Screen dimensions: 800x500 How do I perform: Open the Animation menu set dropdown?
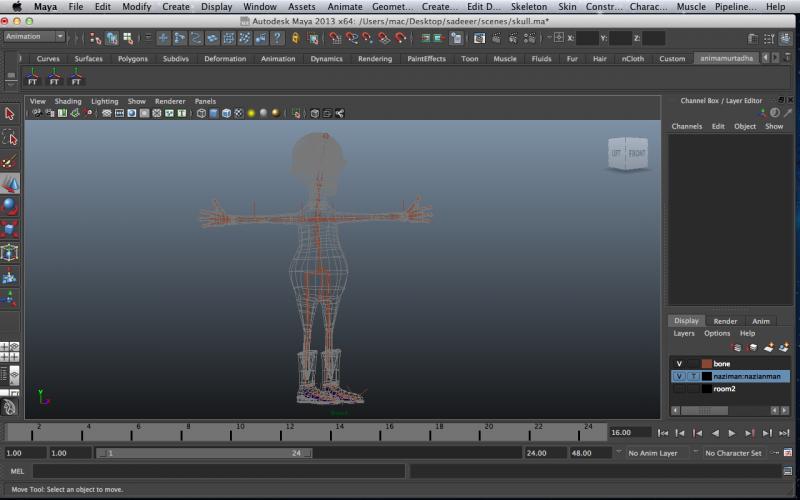(34, 37)
